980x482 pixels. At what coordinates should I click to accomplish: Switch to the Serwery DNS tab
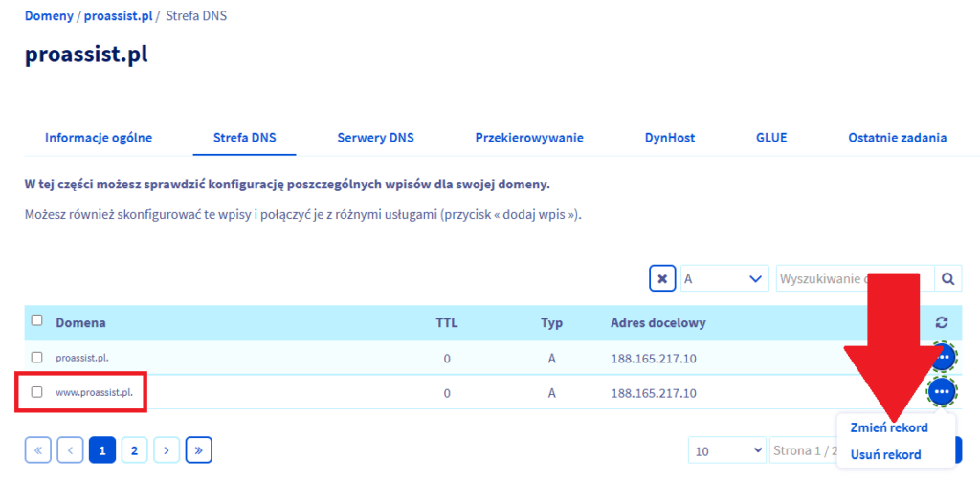click(x=375, y=138)
